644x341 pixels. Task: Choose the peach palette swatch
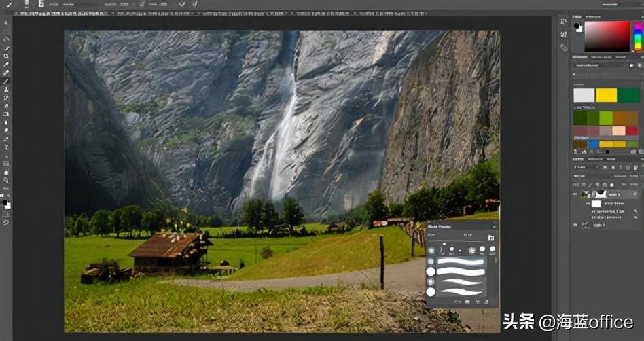pos(619,130)
